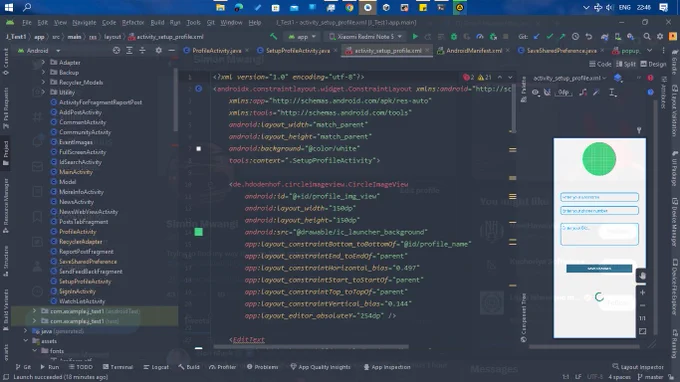Image resolution: width=680 pixels, height=382 pixels.
Task: Click the Guidelines icon in design toolbar
Action: pyautogui.click(x=612, y=92)
